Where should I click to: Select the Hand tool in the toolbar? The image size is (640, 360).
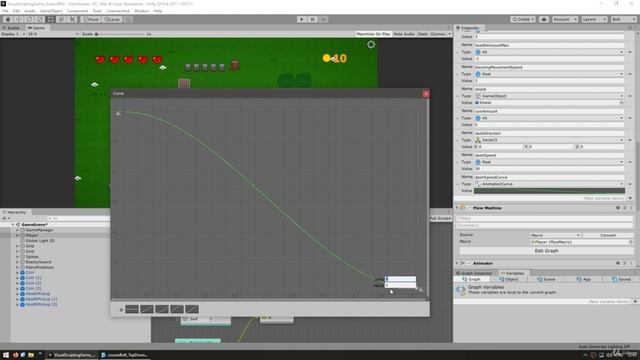pyautogui.click(x=8, y=19)
